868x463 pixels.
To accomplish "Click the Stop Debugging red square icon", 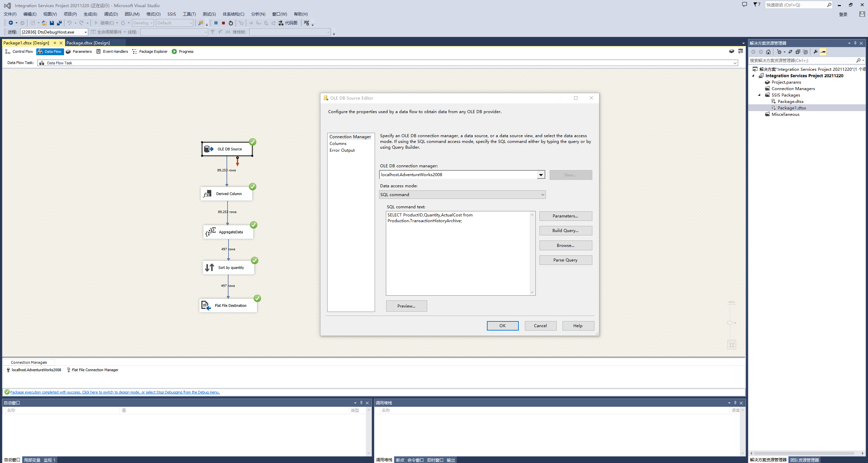I will pyautogui.click(x=223, y=23).
